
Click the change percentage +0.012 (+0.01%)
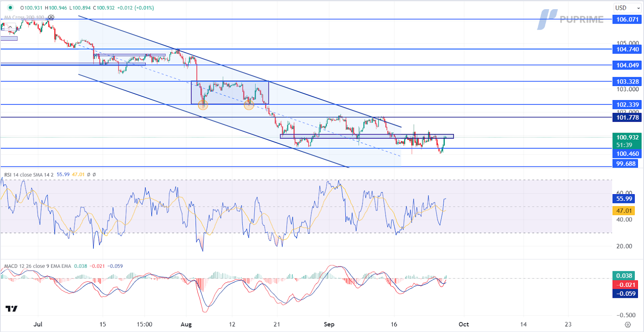pyautogui.click(x=135, y=8)
